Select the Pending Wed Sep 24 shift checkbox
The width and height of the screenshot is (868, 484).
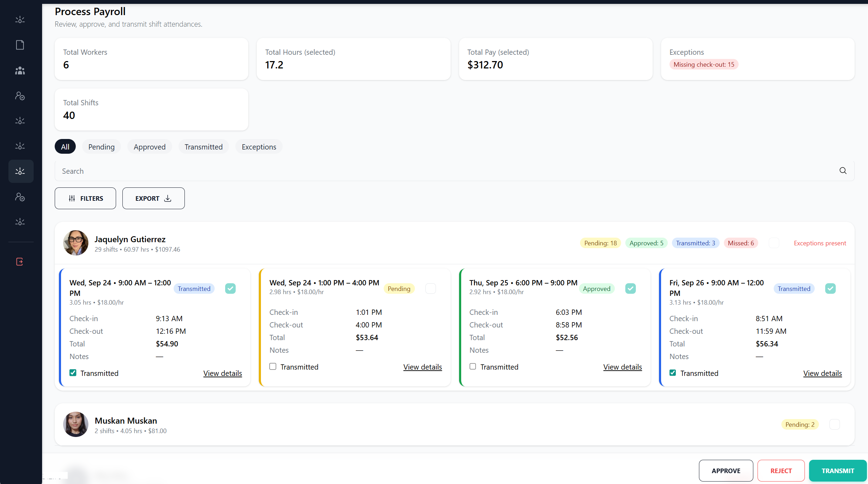(430, 289)
